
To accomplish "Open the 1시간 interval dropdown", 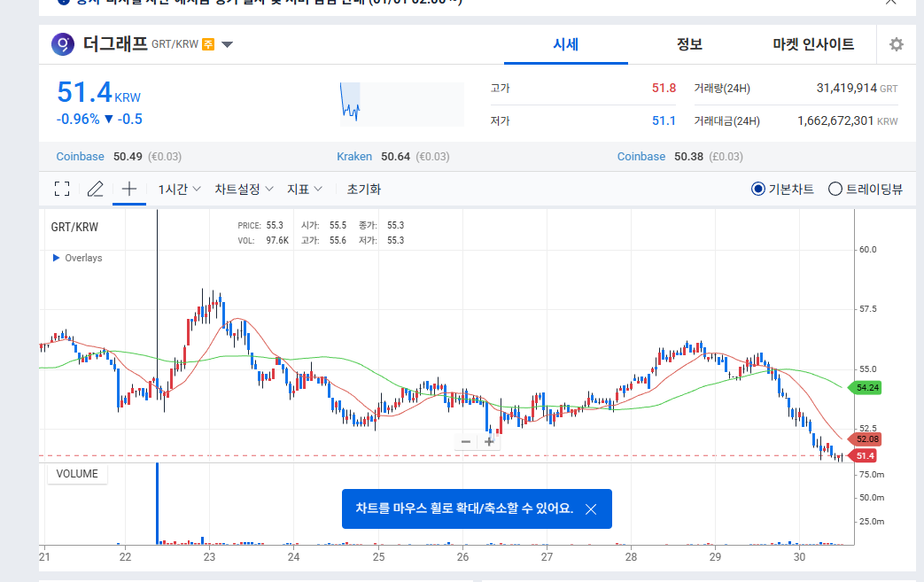I will [x=179, y=189].
